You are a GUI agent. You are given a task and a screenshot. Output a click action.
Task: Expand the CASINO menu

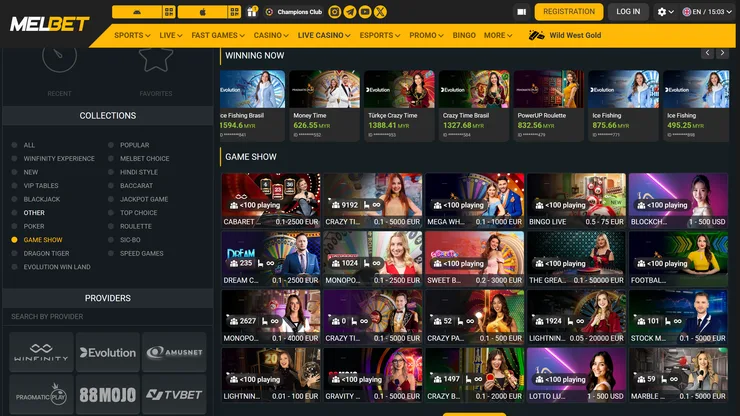(x=271, y=35)
